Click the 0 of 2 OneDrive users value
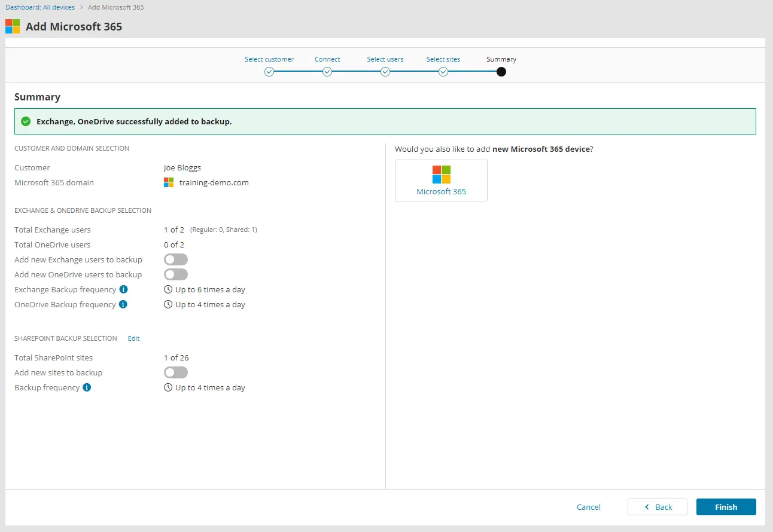 [174, 244]
